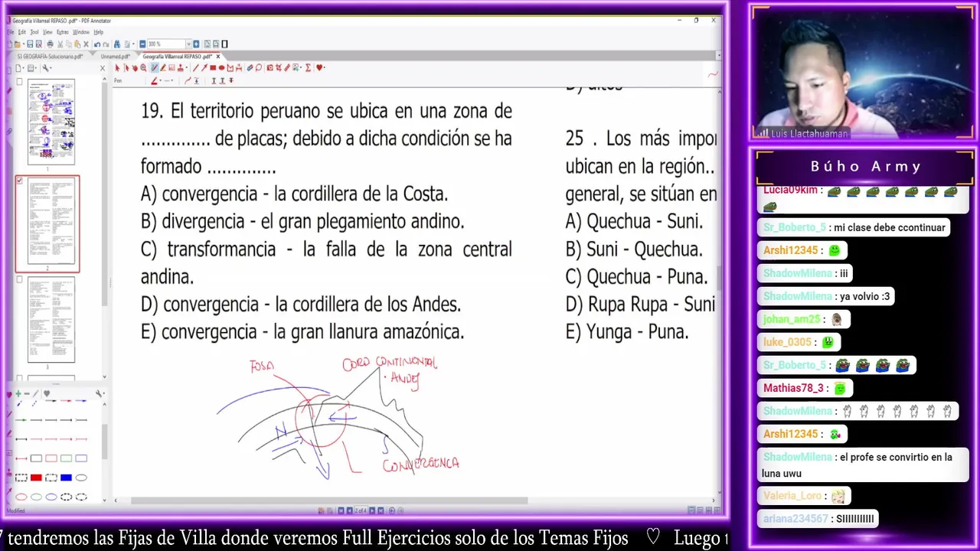Click the minus remove favorite icon
Screen dimensions: 980x551
pyautogui.click(x=27, y=393)
